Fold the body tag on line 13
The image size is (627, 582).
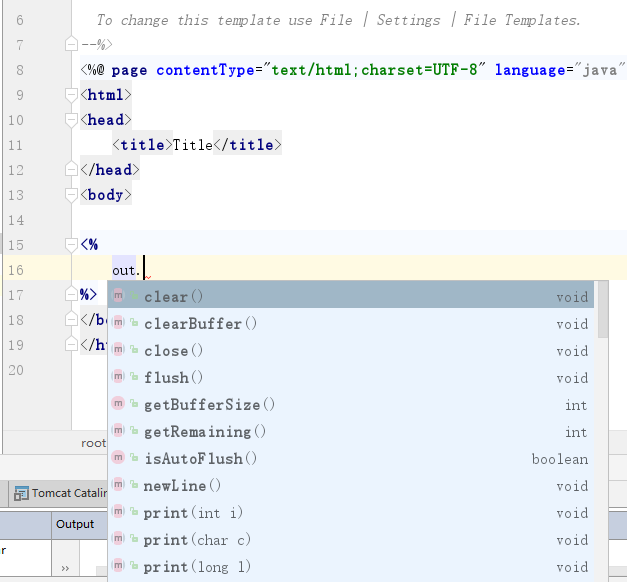tap(71, 195)
